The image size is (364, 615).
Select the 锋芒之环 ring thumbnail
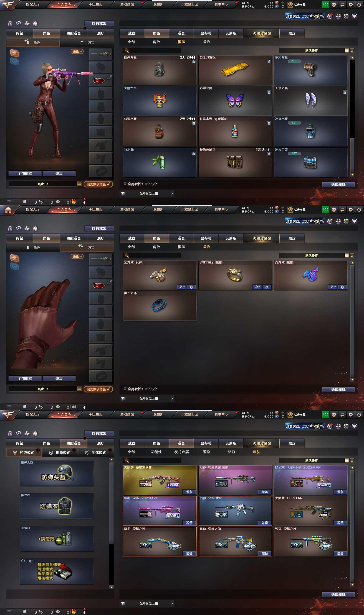[159, 306]
